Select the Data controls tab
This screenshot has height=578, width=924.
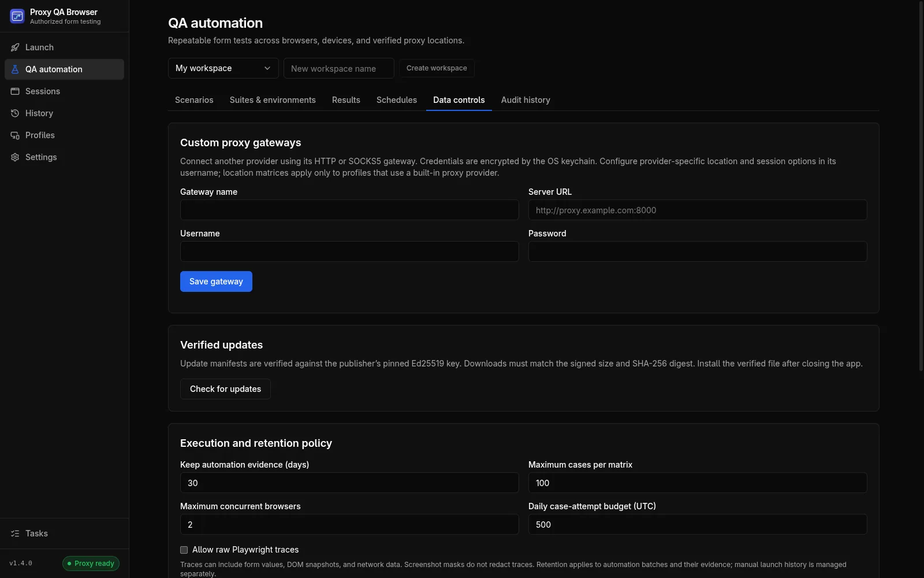pyautogui.click(x=459, y=100)
